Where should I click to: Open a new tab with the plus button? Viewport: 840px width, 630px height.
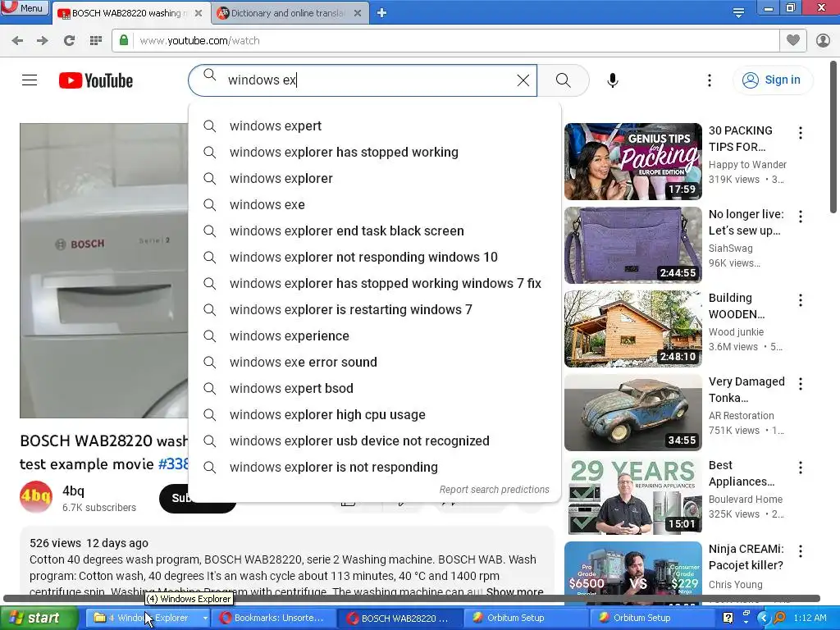tap(381, 12)
